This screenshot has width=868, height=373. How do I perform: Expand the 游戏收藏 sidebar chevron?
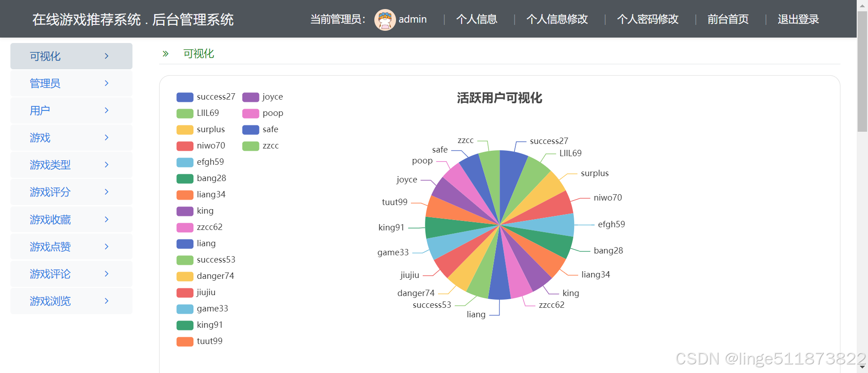click(107, 220)
